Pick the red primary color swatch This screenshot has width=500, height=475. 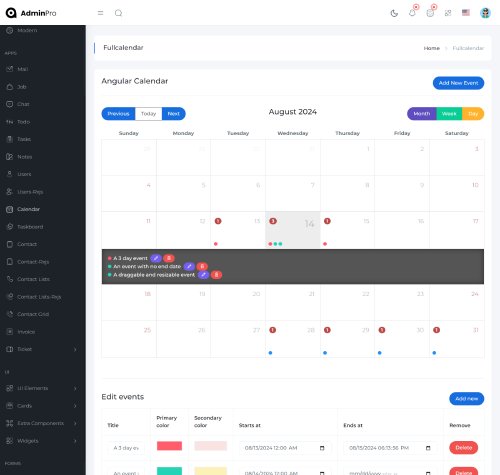pyautogui.click(x=169, y=446)
